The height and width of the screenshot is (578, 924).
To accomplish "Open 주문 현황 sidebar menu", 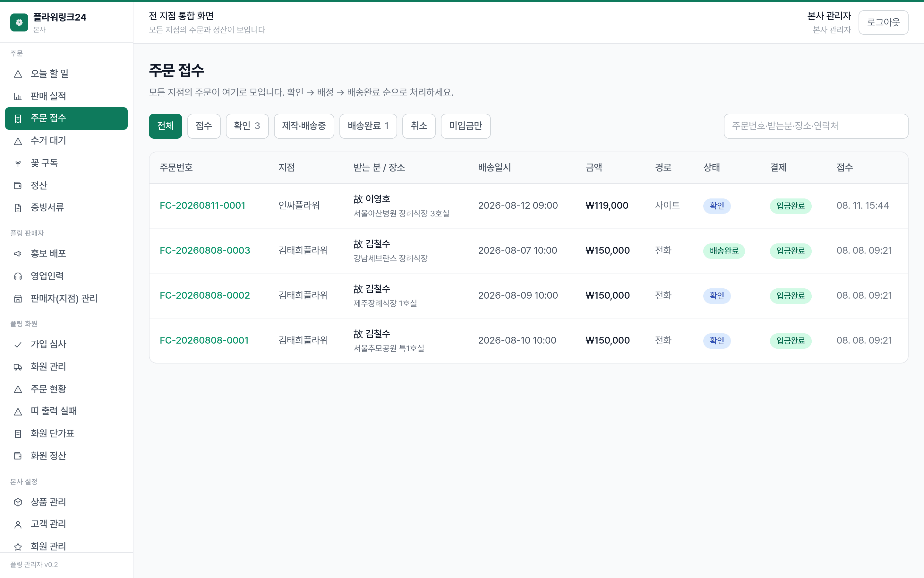I will pos(66,389).
